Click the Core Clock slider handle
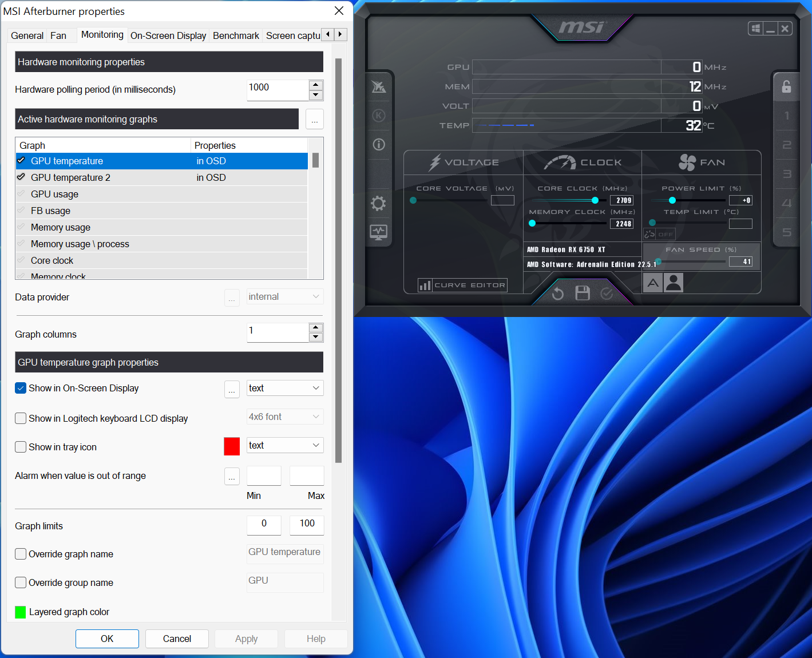 (595, 200)
